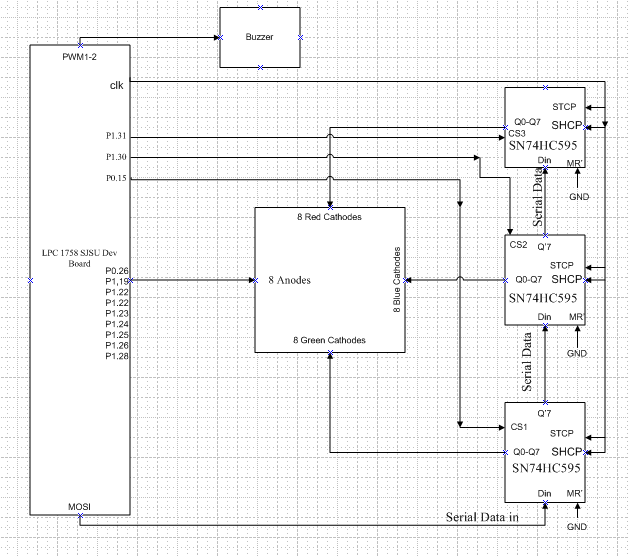Select the 8 Anodes label

tap(290, 280)
